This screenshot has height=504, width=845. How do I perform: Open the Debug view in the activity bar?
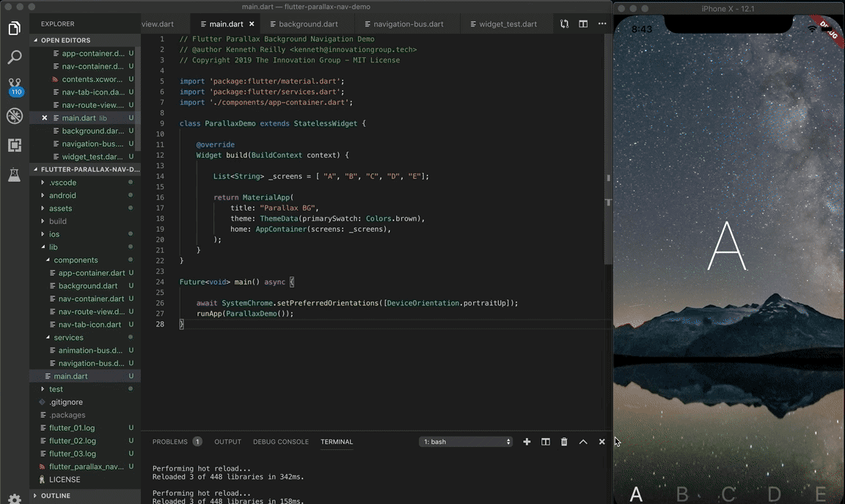click(x=15, y=116)
